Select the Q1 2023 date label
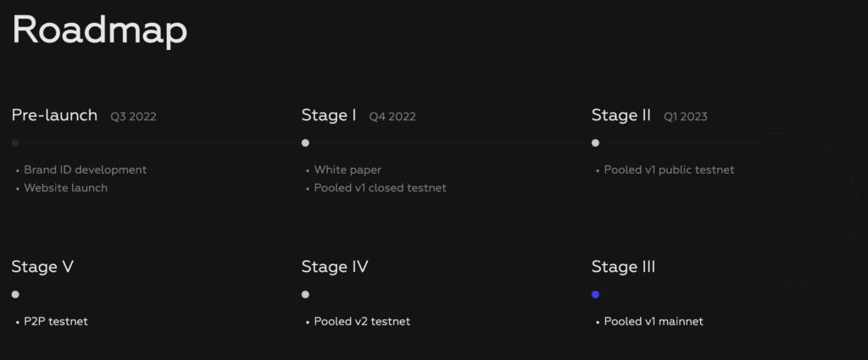 [x=686, y=117]
